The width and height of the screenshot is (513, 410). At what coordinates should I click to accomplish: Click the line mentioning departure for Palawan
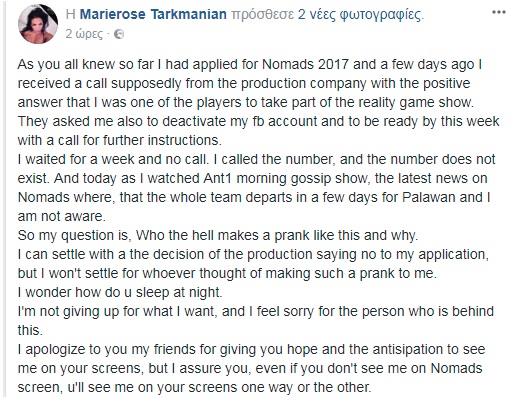[254, 197]
